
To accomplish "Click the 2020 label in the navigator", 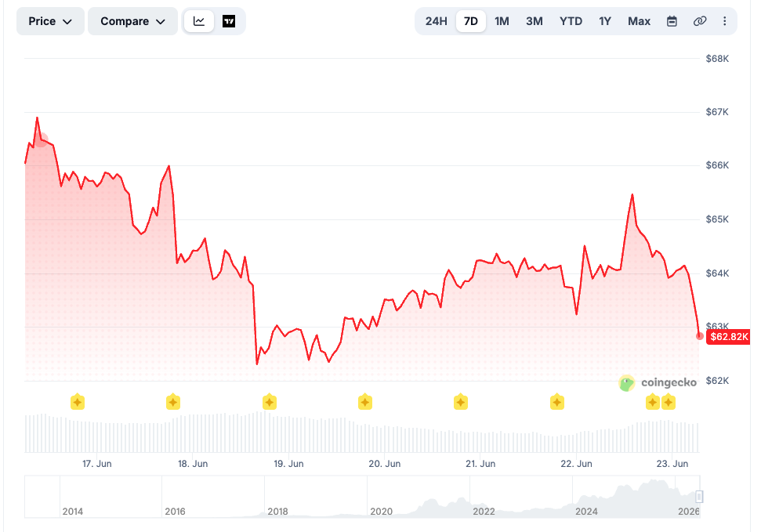I will (381, 512).
